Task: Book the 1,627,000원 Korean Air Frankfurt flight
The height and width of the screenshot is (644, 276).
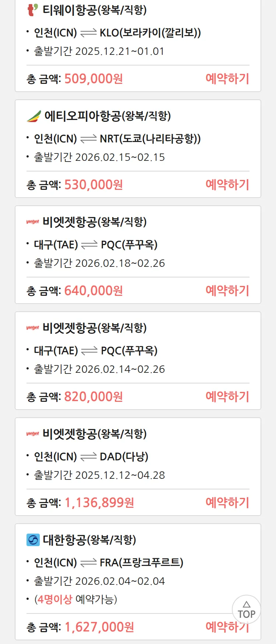Action: pyautogui.click(x=217, y=627)
